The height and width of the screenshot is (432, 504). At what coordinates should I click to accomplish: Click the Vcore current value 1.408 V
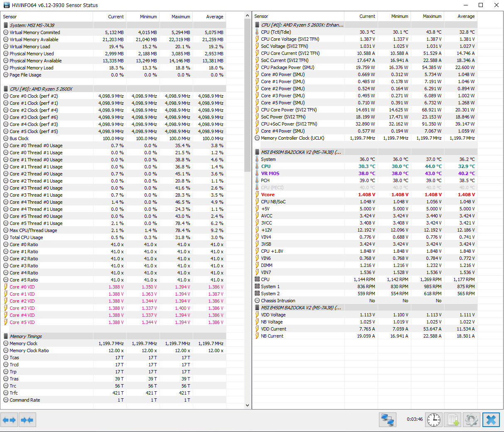tap(366, 195)
